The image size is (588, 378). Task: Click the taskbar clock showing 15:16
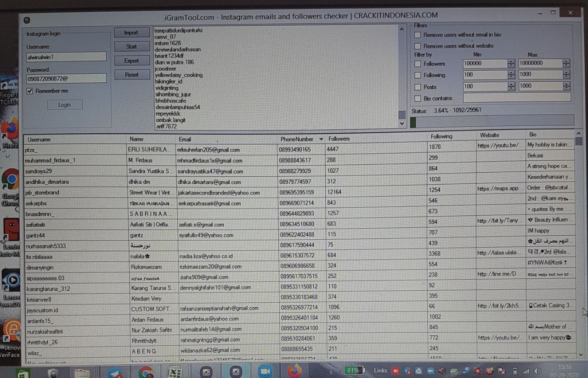click(565, 370)
